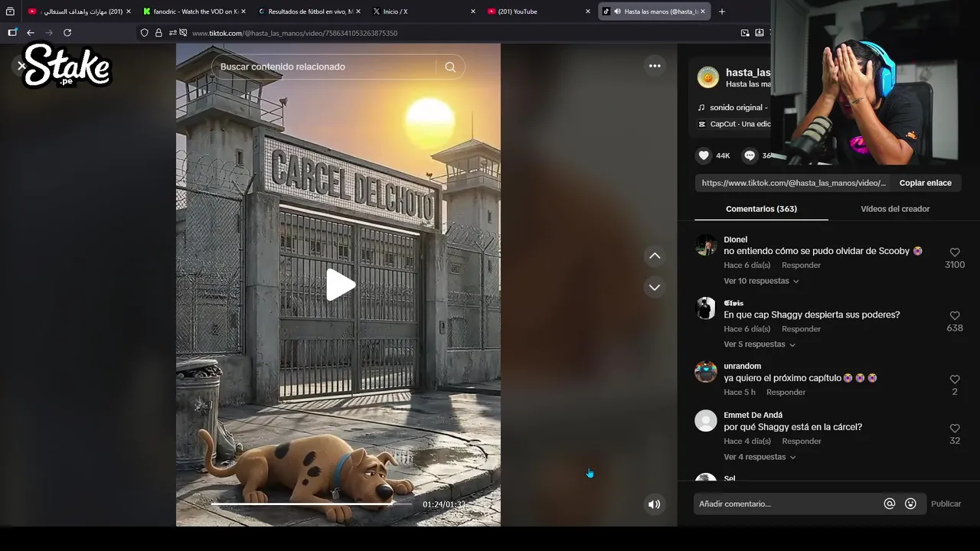Click the Dionel username
This screenshot has width=980, height=551.
735,240
